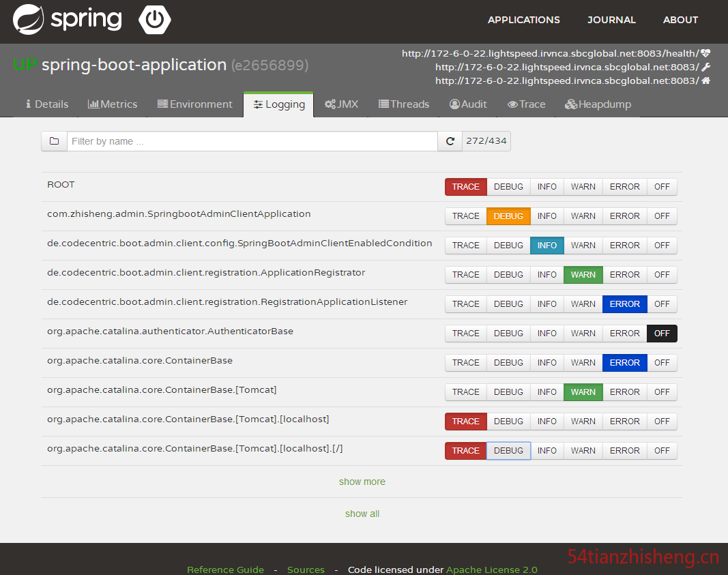Open the JOURNAL menu item
Image resolution: width=728 pixels, height=575 pixels.
611,20
